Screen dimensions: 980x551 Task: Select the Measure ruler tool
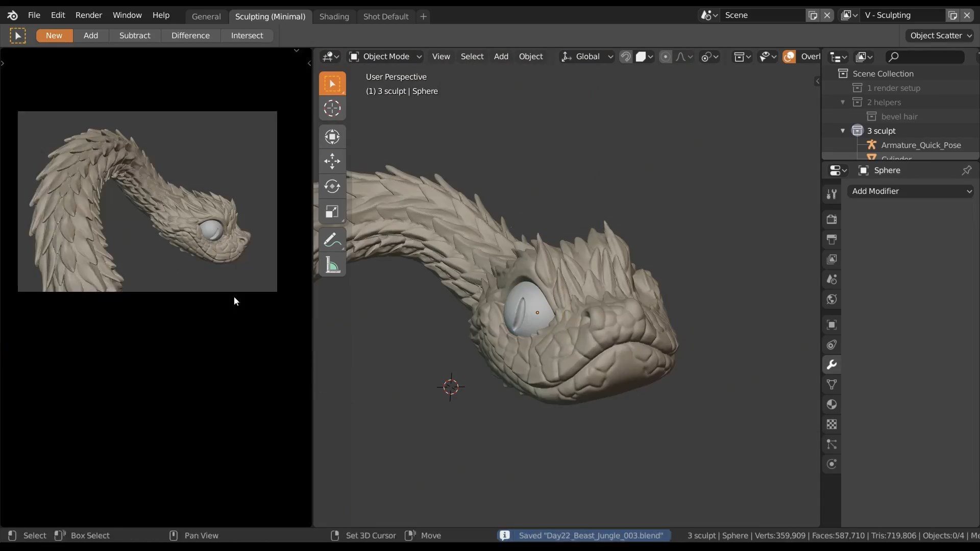(332, 265)
